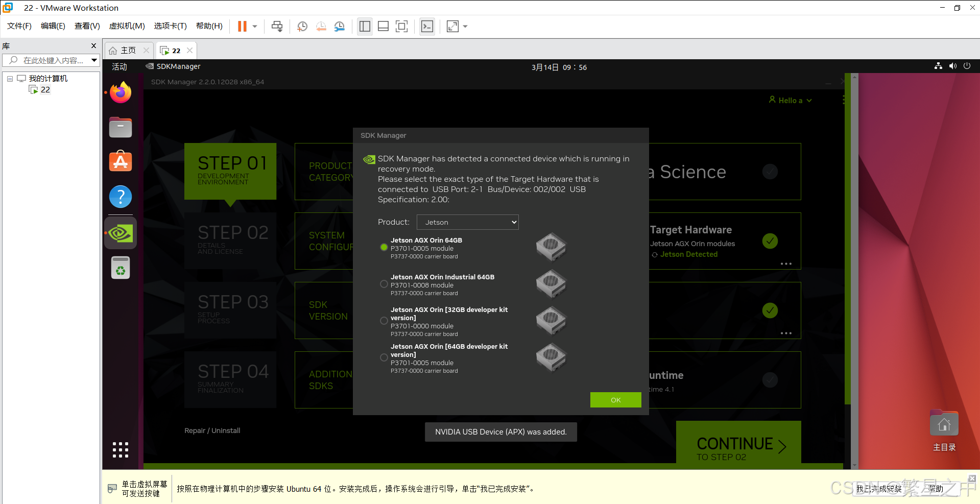Open the library search dropdown arrow
980x504 pixels.
click(94, 60)
